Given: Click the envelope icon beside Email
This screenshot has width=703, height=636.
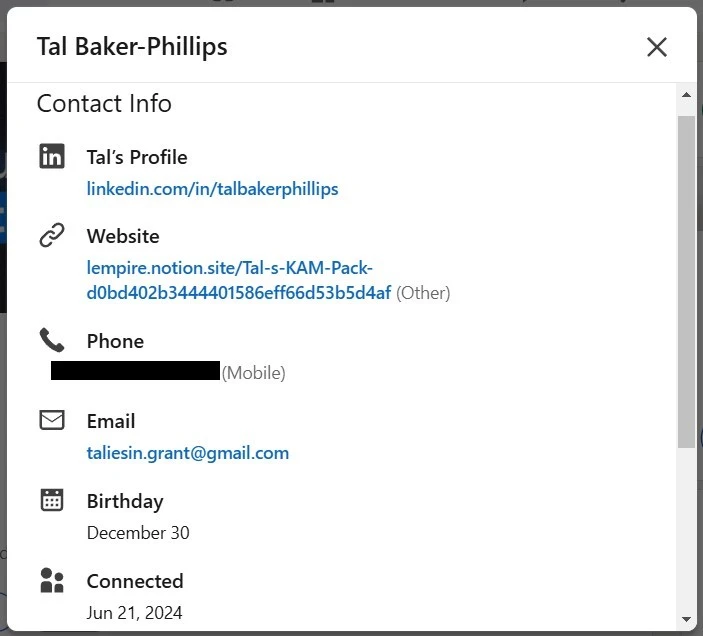Looking at the screenshot, I should (52, 421).
